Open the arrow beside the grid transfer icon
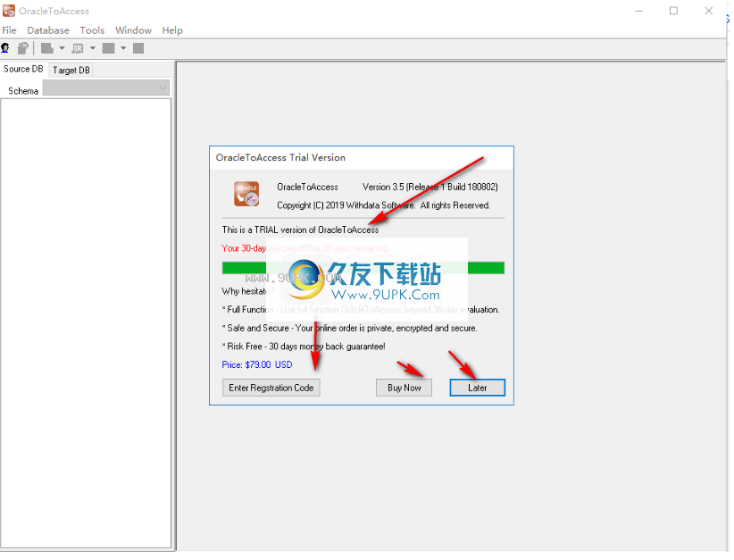 93,48
